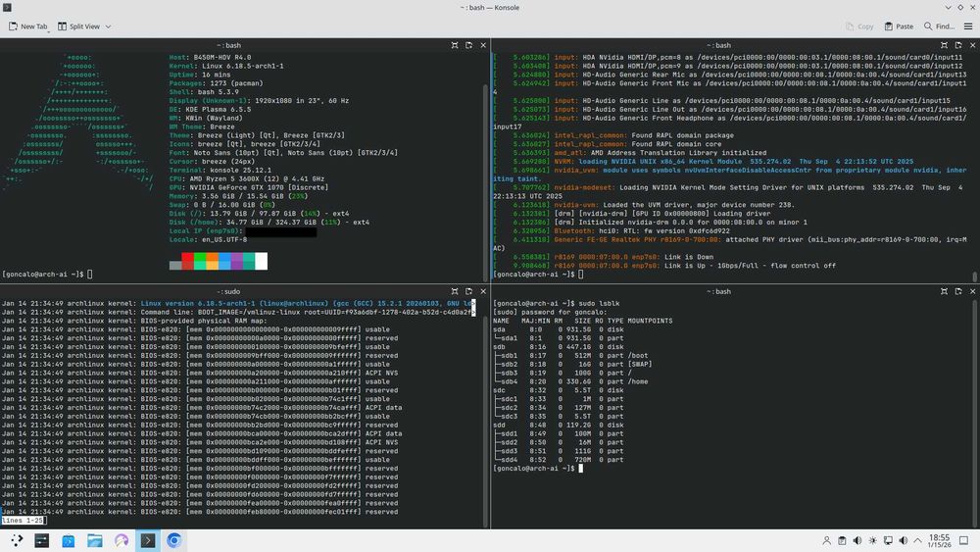The width and height of the screenshot is (980, 552).
Task: Click the Konsole icon in the taskbar
Action: click(148, 540)
